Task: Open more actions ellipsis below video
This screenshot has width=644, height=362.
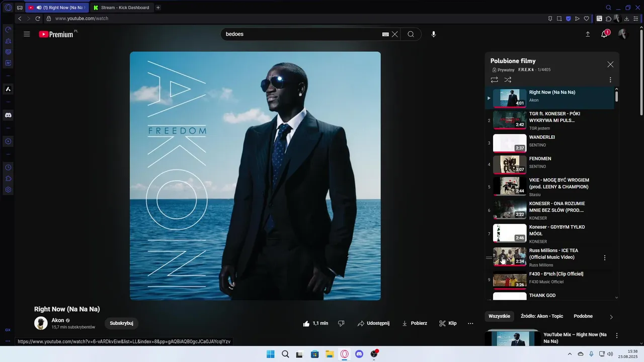Action: 470,323
